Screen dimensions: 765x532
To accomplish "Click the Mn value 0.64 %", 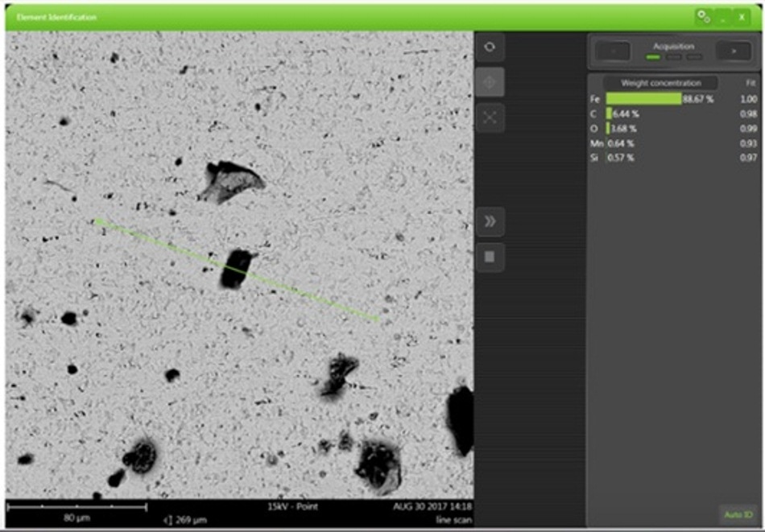I will (621, 143).
